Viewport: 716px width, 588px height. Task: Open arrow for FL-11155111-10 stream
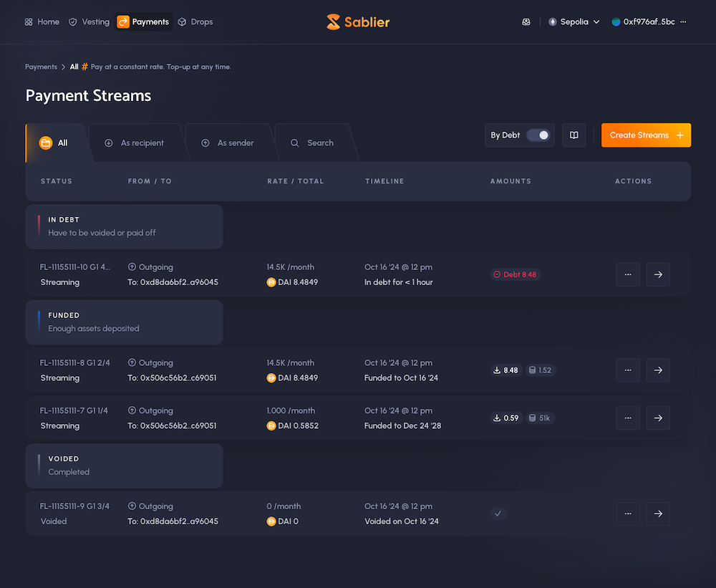(x=658, y=274)
